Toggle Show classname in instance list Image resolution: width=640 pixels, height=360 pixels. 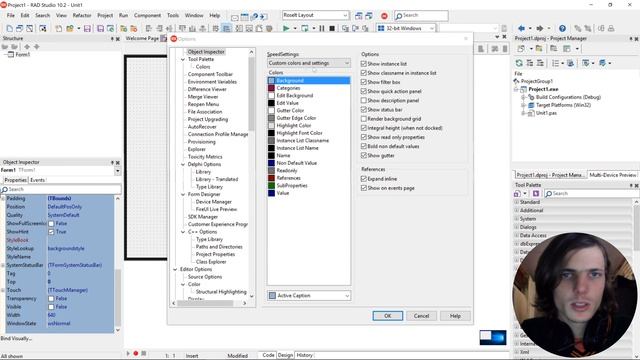[364, 73]
